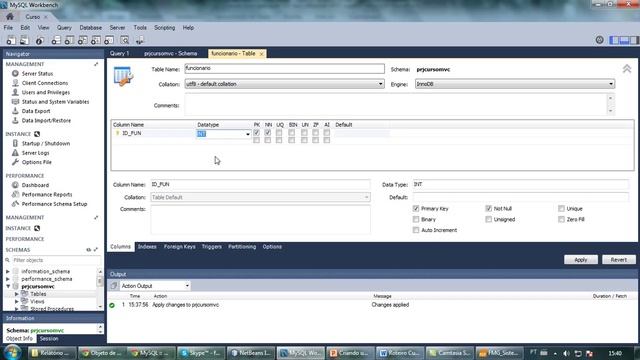Image resolution: width=640 pixels, height=360 pixels.
Task: Enable the Unsigned checkbox
Action: [489, 220]
